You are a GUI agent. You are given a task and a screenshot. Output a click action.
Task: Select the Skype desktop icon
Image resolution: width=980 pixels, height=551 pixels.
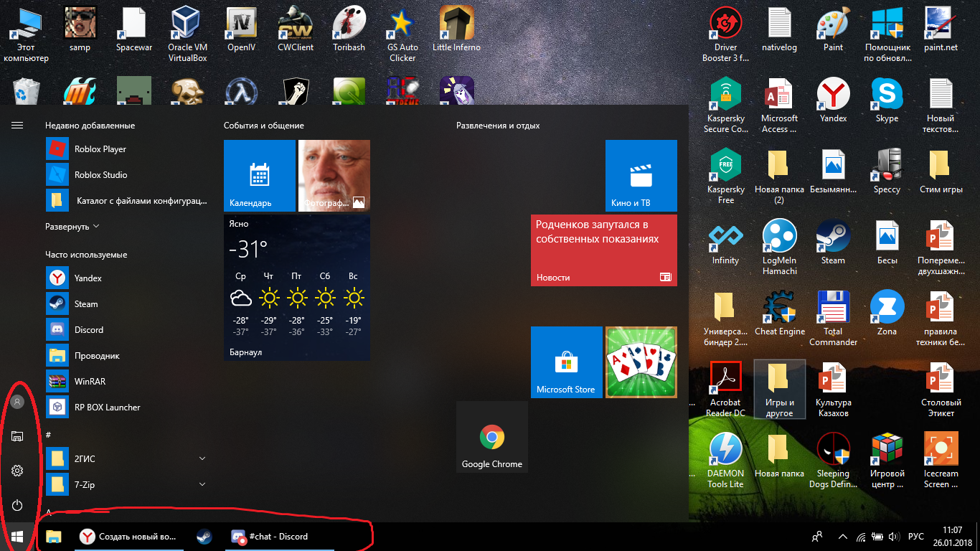[887, 101]
